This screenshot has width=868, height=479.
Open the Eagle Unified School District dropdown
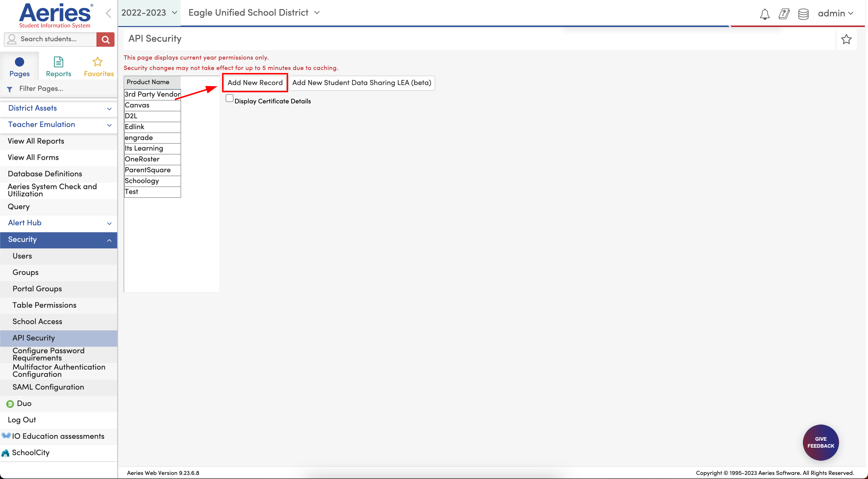point(254,13)
